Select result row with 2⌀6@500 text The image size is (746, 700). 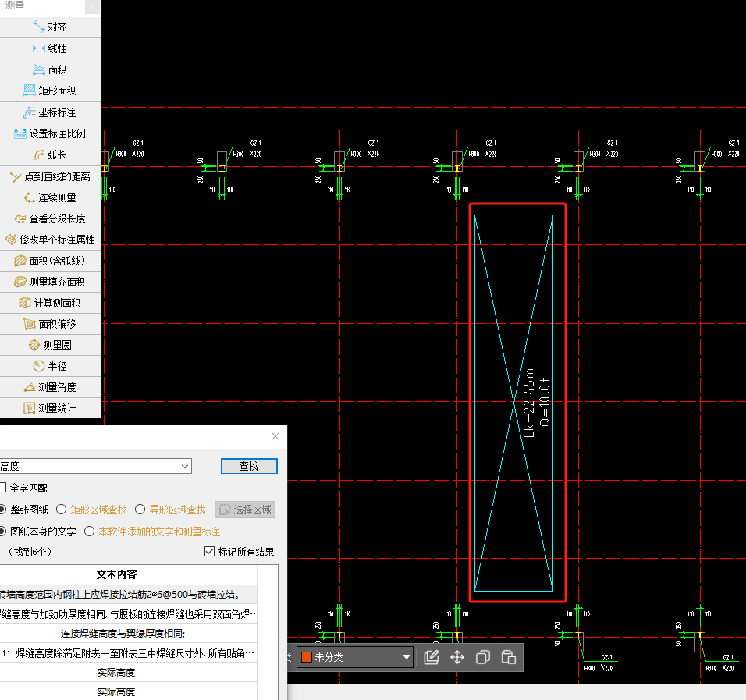click(129, 595)
